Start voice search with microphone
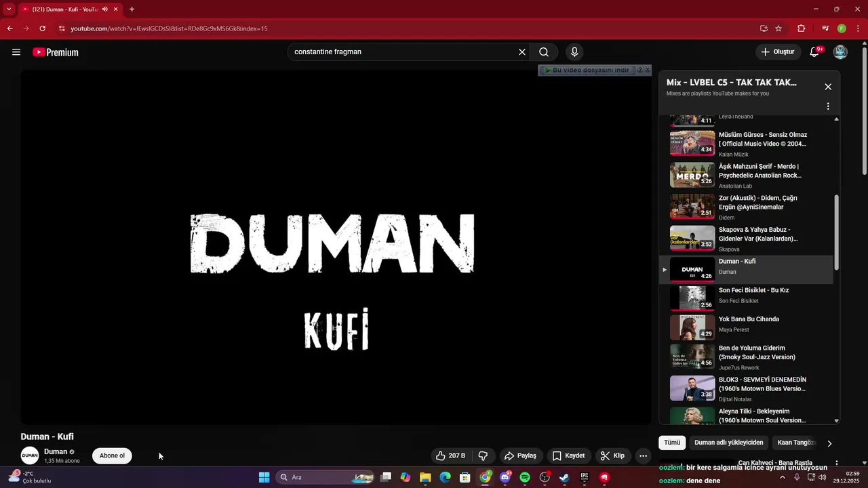Viewport: 868px width, 488px height. 574,52
